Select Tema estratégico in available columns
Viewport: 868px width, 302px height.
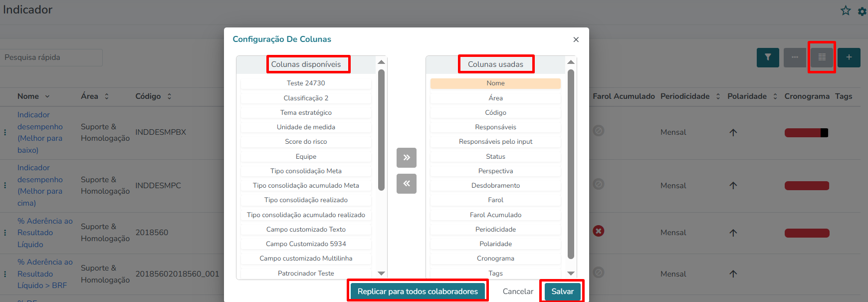(306, 112)
